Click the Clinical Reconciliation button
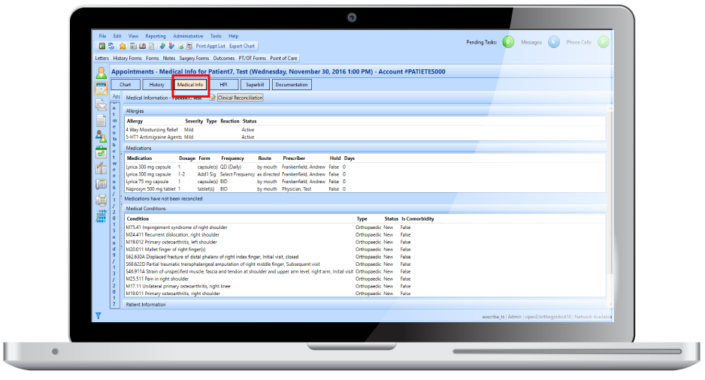705x380 pixels. (x=240, y=98)
